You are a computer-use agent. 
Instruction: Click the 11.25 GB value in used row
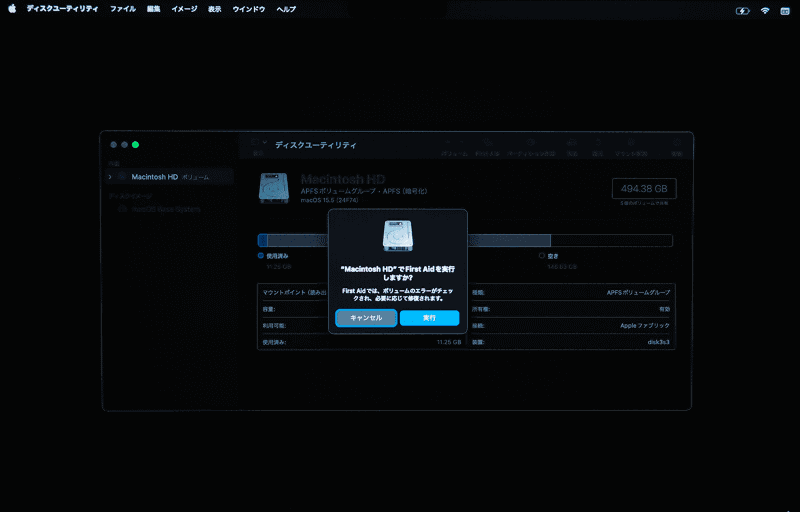tap(449, 342)
